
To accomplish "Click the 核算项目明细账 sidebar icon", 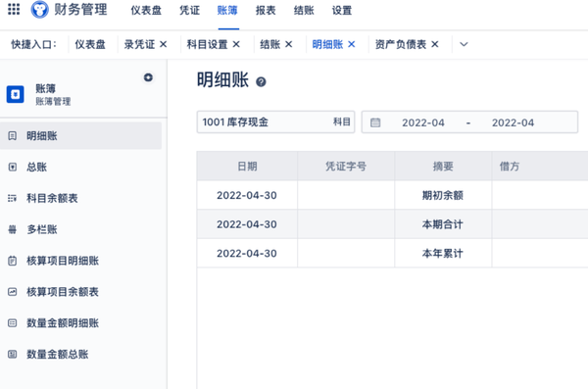I will (13, 261).
